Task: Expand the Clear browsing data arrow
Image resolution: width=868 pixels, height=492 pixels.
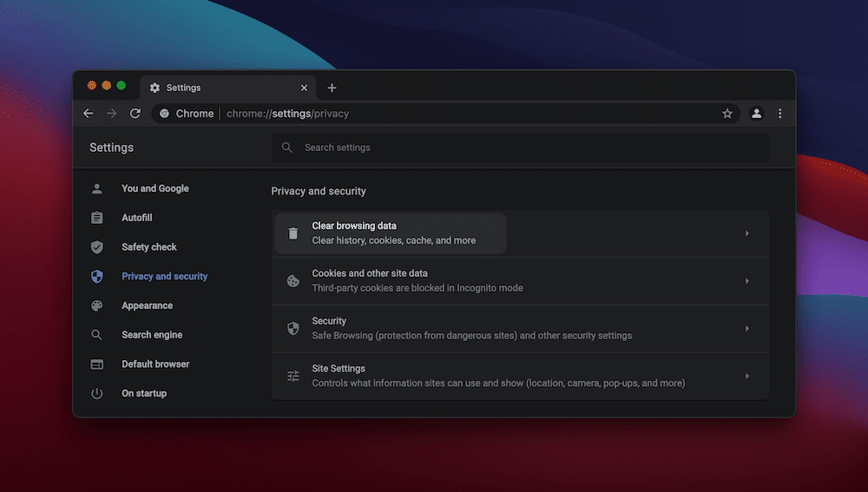Action: coord(746,233)
